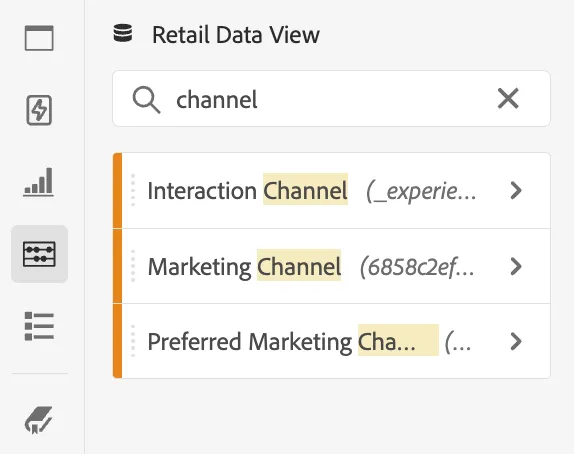The height and width of the screenshot is (454, 574).
Task: Click into the channel search field
Action: click(331, 99)
